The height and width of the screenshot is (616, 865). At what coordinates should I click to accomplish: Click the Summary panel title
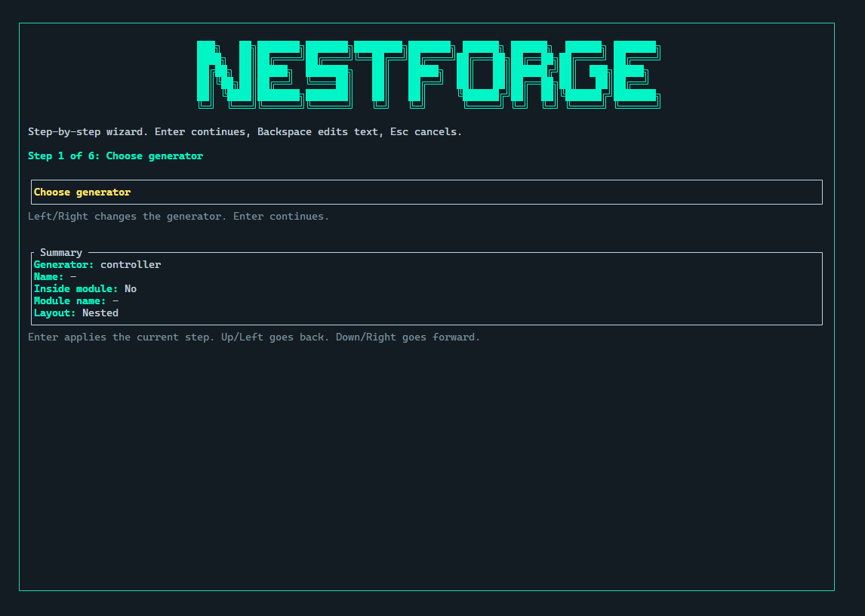pyautogui.click(x=61, y=252)
